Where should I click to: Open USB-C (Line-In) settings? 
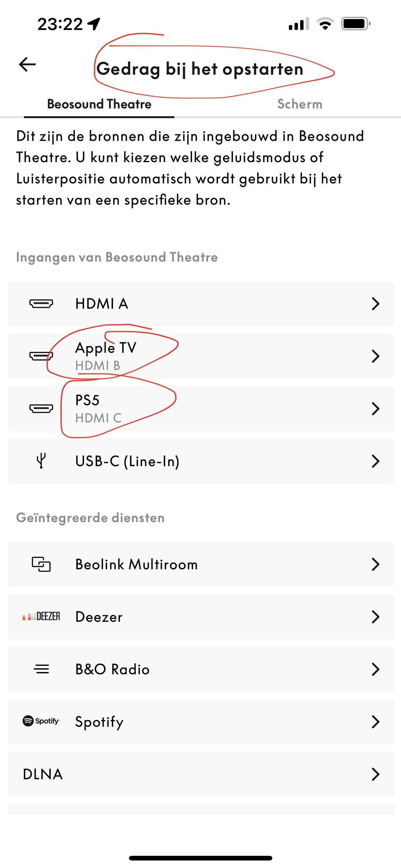pos(201,461)
